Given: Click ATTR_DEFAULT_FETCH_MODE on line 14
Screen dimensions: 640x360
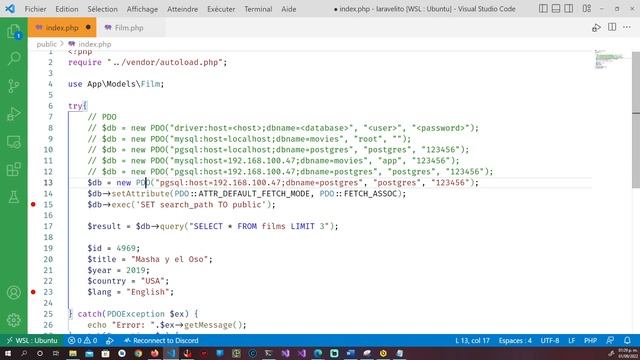Looking at the screenshot, I should pyautogui.click(x=253, y=193).
